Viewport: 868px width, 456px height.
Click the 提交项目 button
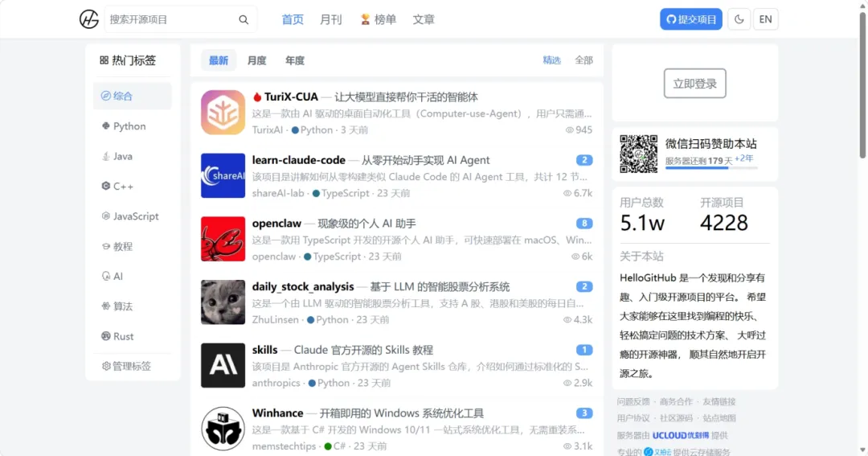691,19
